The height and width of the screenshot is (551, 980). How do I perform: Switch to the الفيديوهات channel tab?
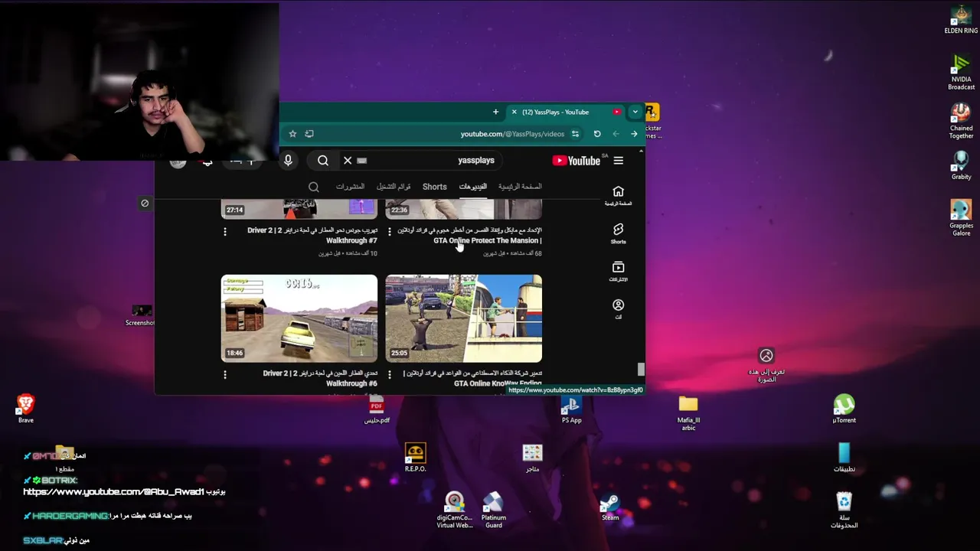[x=472, y=187]
